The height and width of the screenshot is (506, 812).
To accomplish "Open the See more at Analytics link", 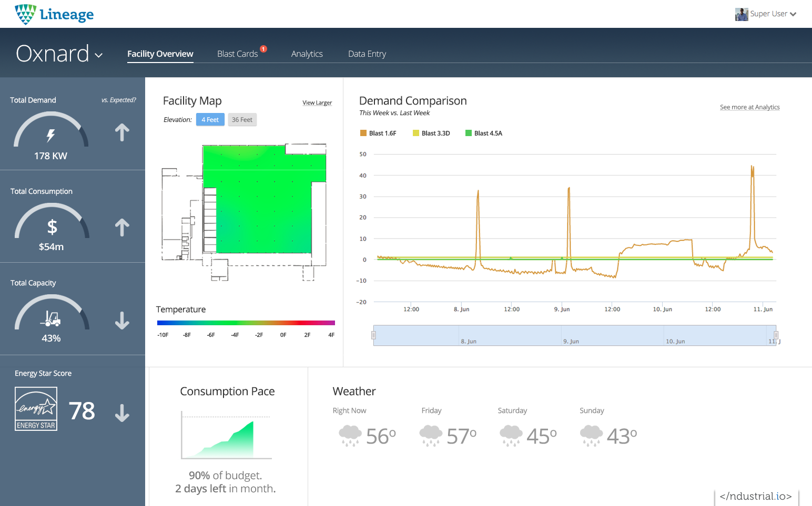I will coord(749,107).
